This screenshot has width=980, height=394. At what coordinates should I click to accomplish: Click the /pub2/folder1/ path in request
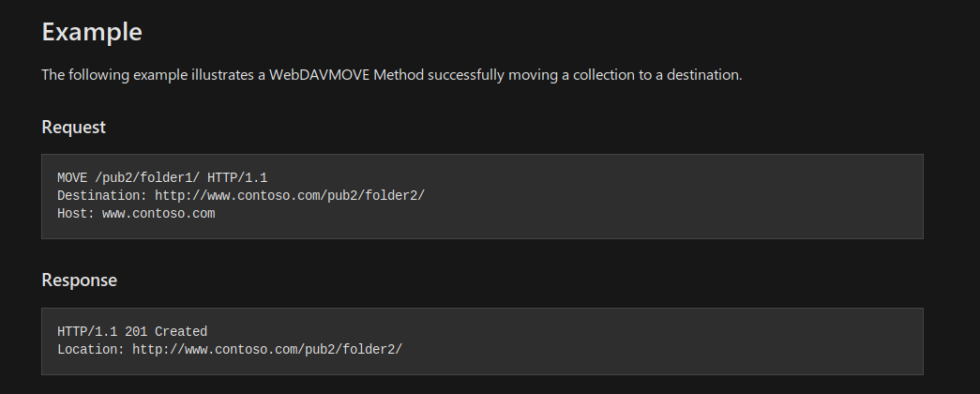(x=147, y=178)
